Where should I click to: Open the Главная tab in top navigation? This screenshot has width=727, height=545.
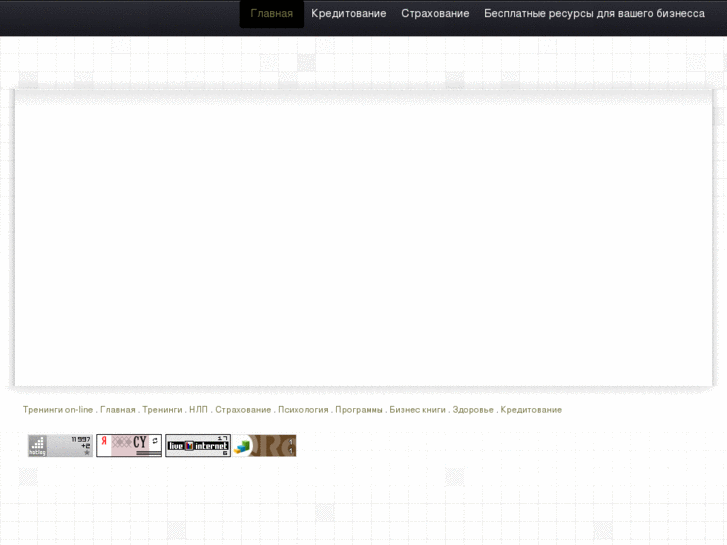pyautogui.click(x=272, y=14)
